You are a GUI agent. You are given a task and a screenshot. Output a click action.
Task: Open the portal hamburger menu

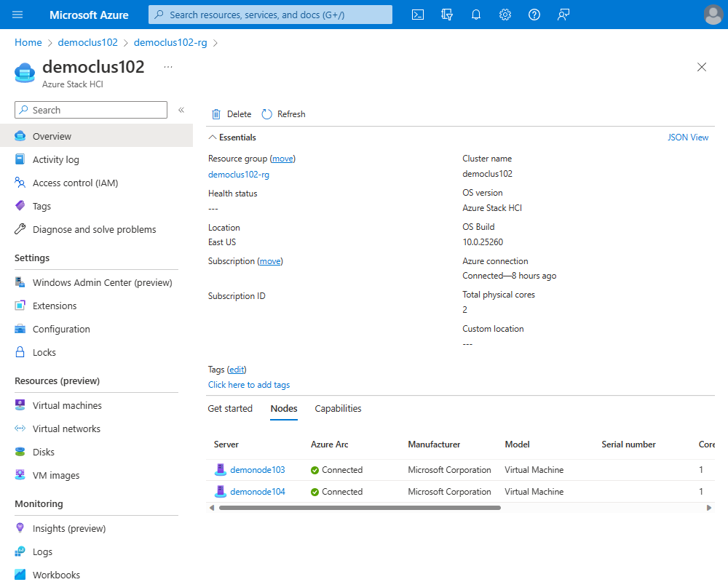point(17,15)
